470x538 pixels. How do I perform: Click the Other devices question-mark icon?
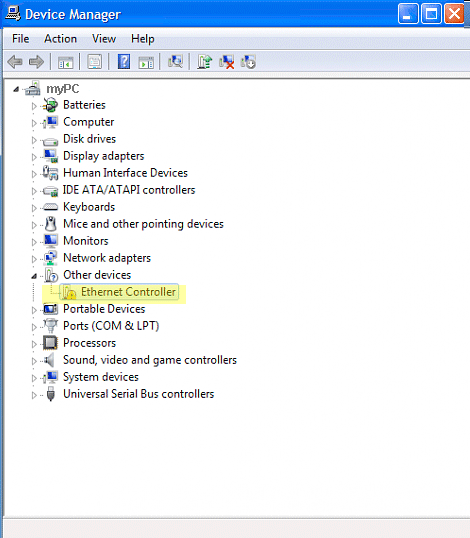pyautogui.click(x=51, y=275)
